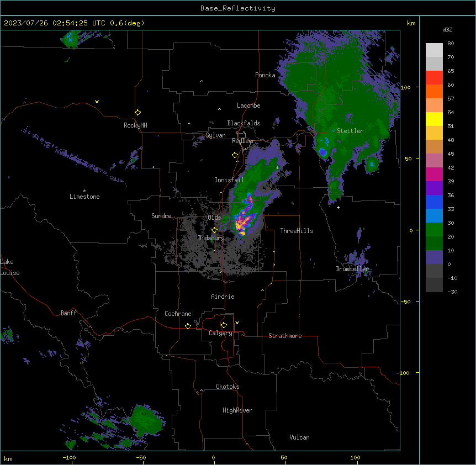Screen dimensions: 476x465
Task: Click the Base_Reflectivity title
Action: pos(238,8)
